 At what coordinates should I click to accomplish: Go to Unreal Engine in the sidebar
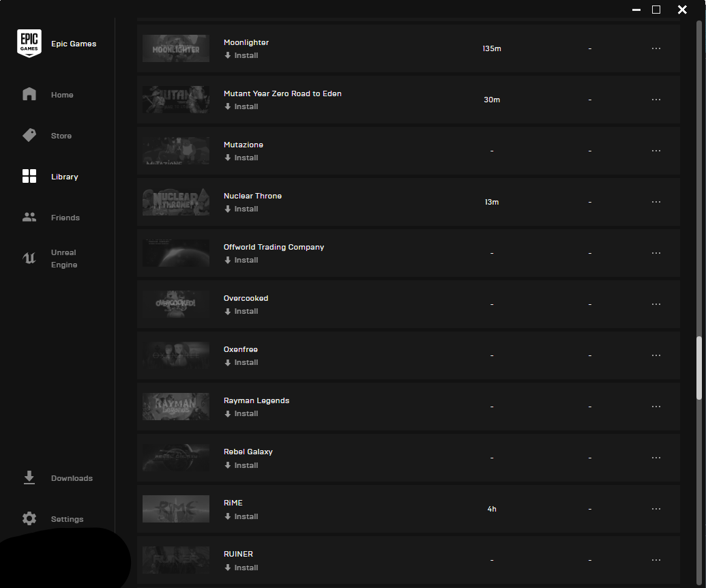[64, 259]
